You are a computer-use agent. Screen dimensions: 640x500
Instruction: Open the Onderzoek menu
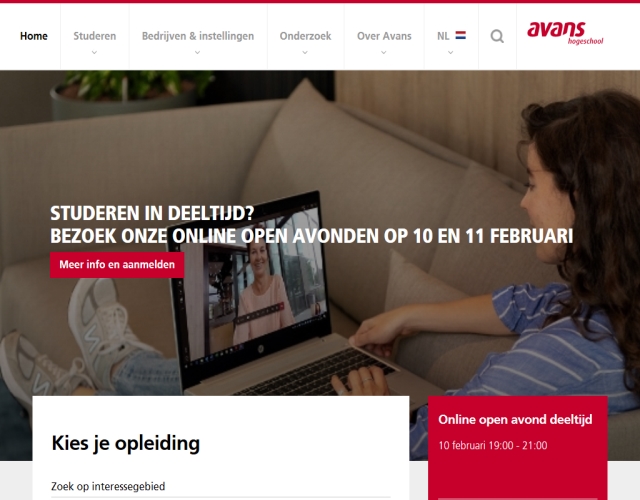[305, 36]
